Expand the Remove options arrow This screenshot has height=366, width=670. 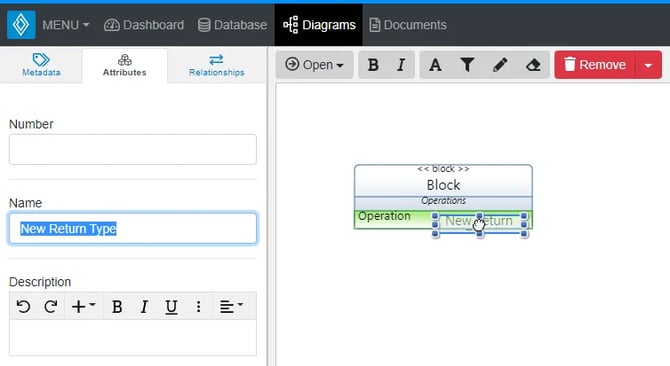click(648, 65)
